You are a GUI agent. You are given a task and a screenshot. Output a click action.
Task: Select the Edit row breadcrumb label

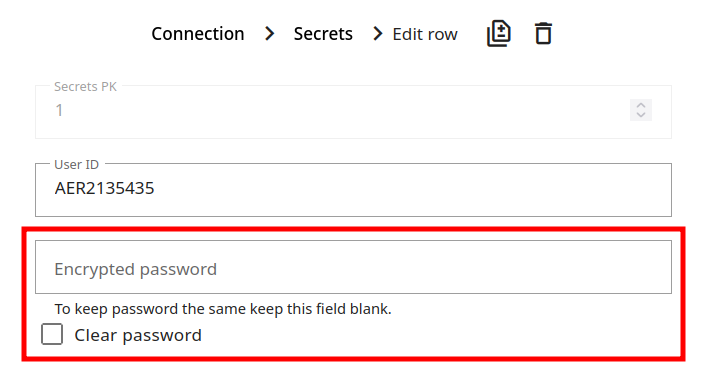pos(425,34)
